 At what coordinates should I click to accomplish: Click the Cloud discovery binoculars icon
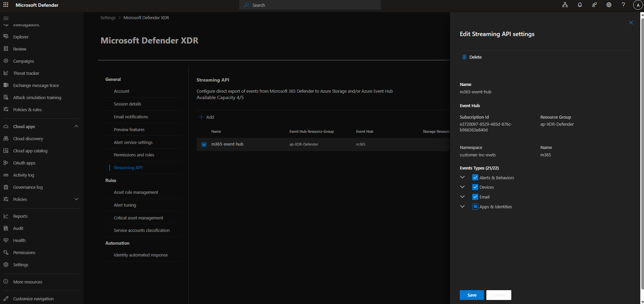tap(6, 139)
